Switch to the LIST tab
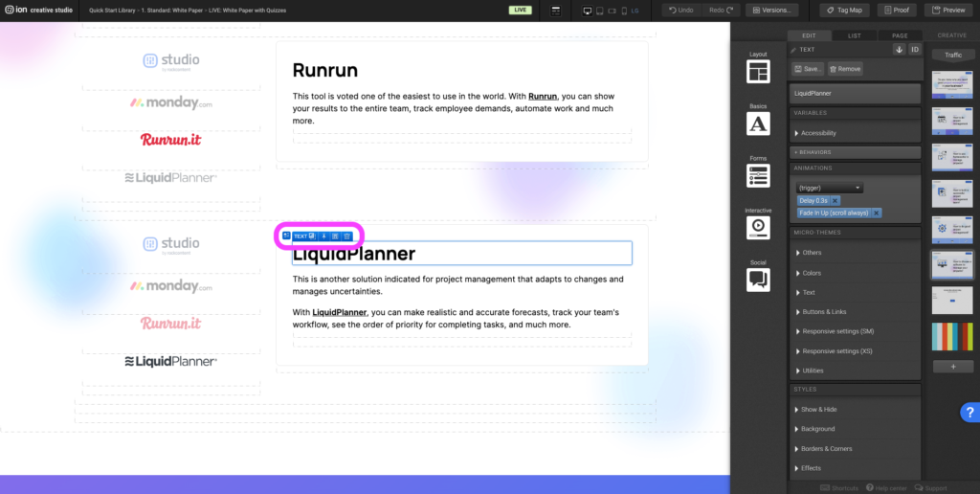 [854, 35]
